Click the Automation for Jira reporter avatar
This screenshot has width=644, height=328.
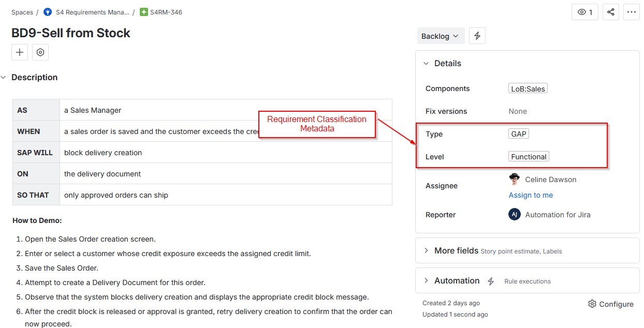tap(514, 214)
